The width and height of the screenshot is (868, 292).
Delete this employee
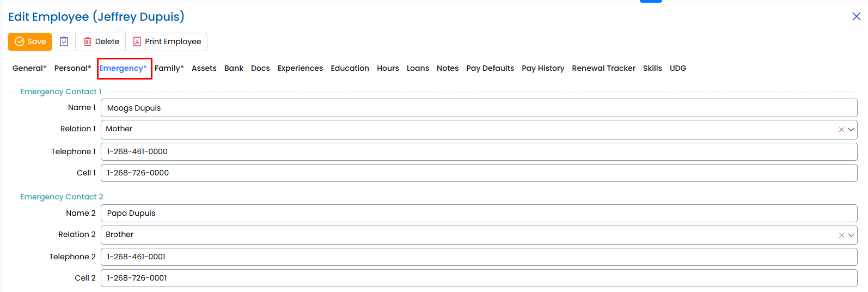tap(101, 41)
